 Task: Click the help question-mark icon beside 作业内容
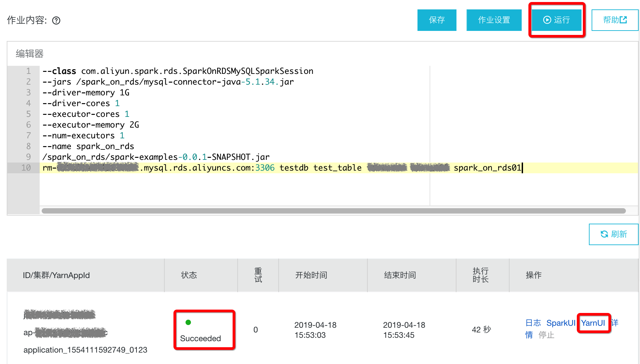coord(56,20)
